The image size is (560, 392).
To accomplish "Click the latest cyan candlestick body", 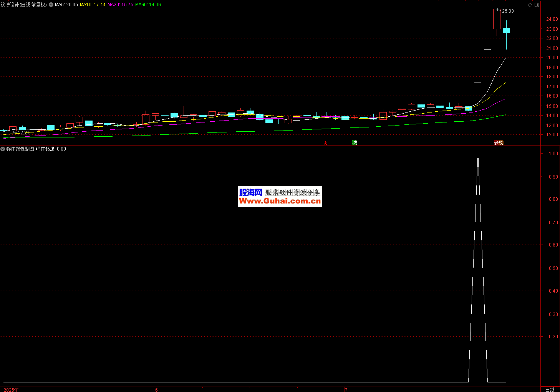I will (506, 30).
